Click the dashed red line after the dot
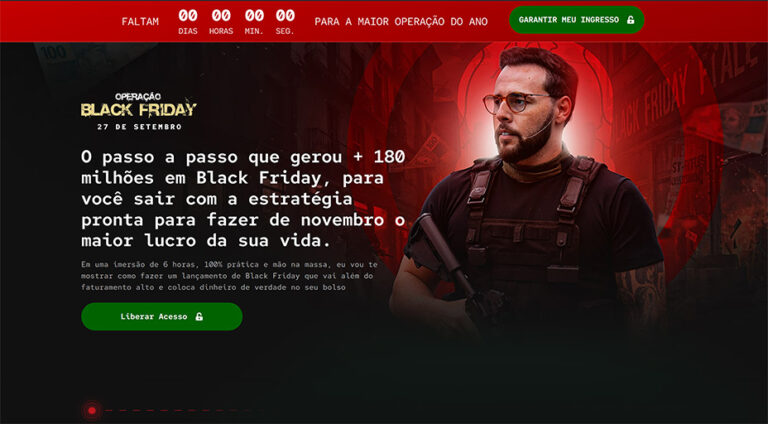This screenshot has height=424, width=768. [184, 410]
